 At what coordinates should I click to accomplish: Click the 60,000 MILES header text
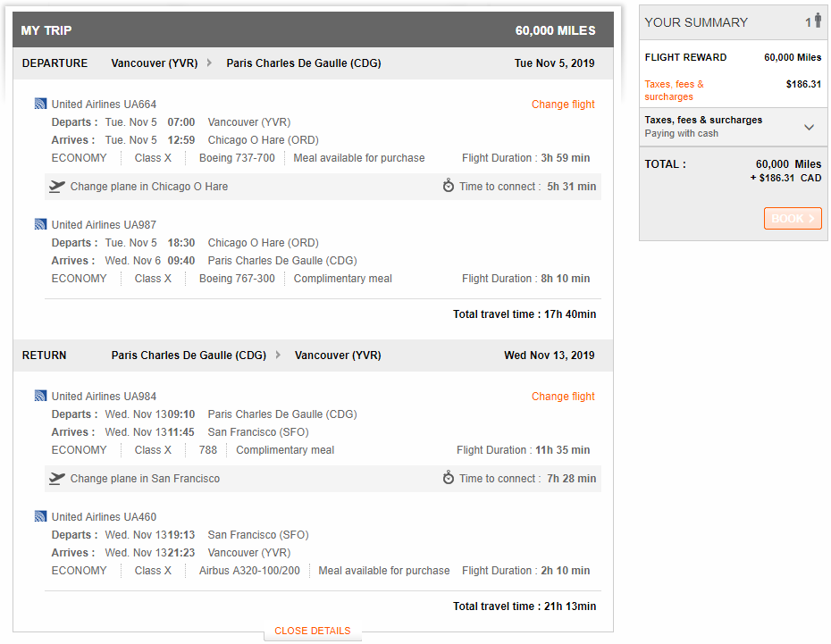coord(555,30)
